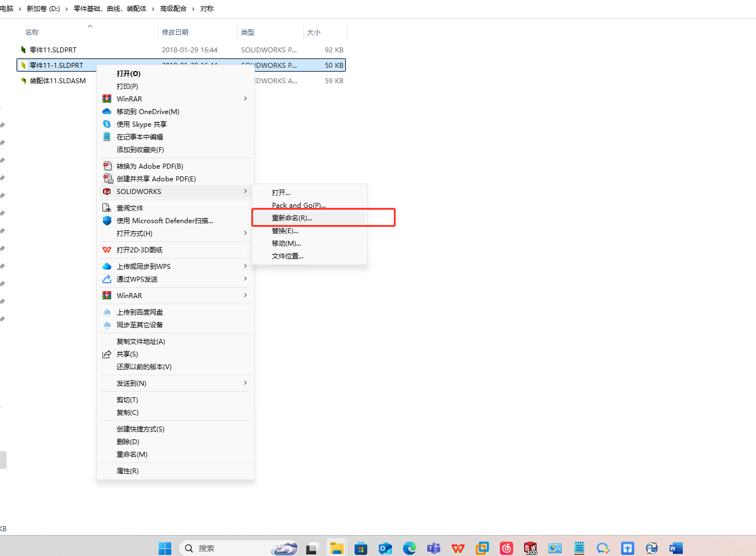The width and height of the screenshot is (756, 556).
Task: Open 属性(R) file properties
Action: [127, 471]
